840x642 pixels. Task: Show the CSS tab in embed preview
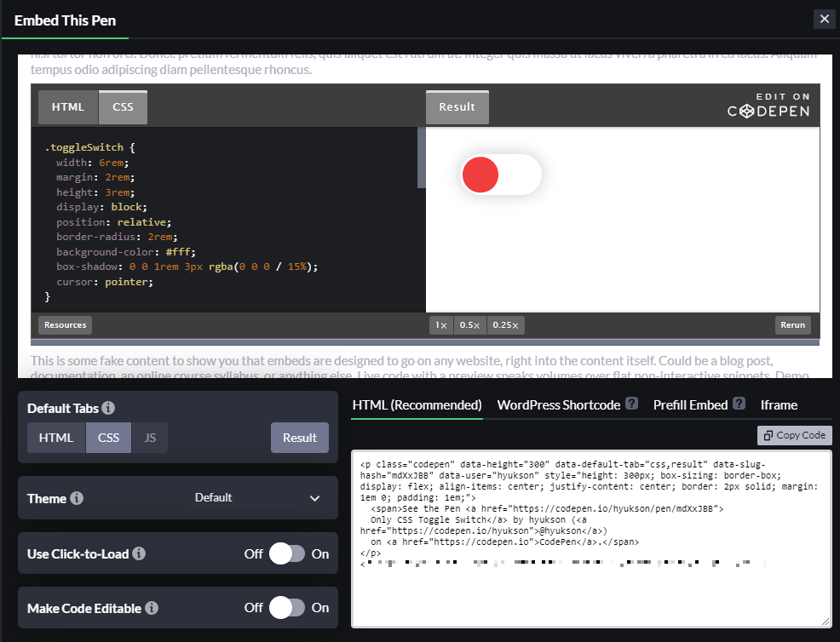point(123,107)
